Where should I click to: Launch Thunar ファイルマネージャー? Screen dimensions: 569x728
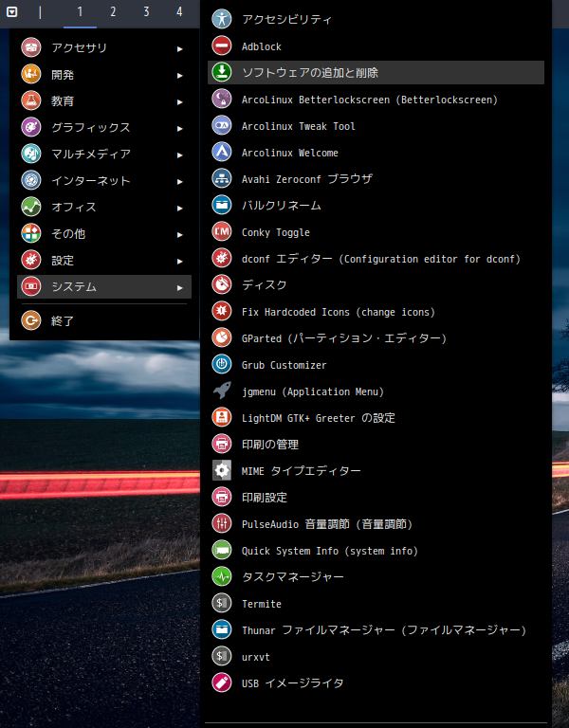coord(376,629)
